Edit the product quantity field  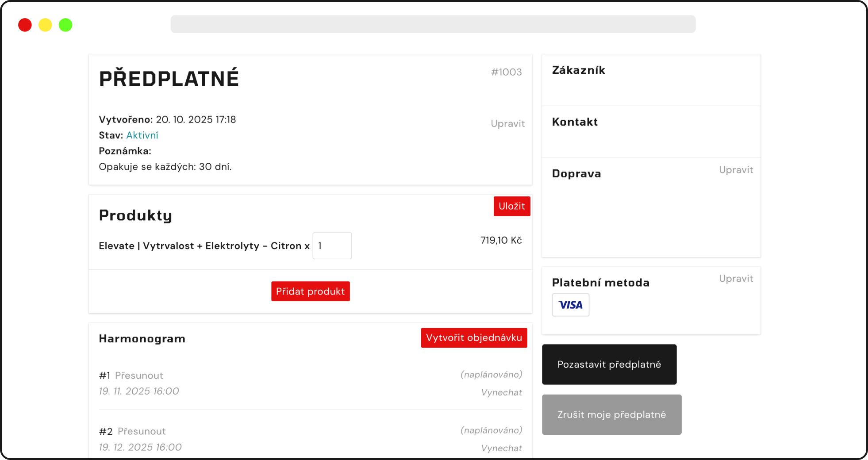coord(332,246)
